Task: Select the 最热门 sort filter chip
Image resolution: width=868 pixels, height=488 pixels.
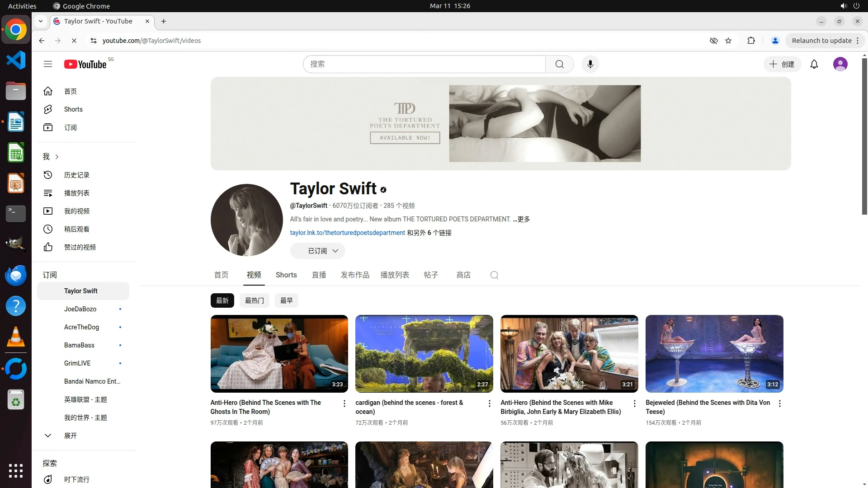Action: pyautogui.click(x=254, y=300)
